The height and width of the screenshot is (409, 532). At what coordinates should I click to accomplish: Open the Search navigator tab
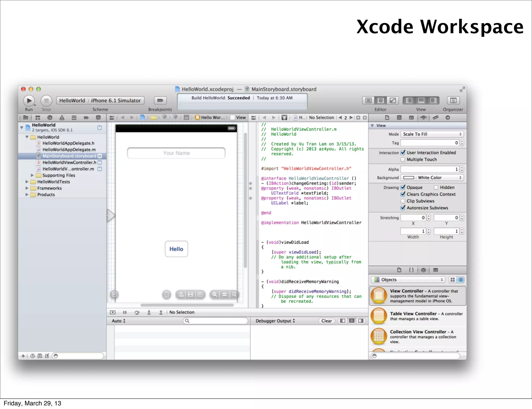point(50,118)
